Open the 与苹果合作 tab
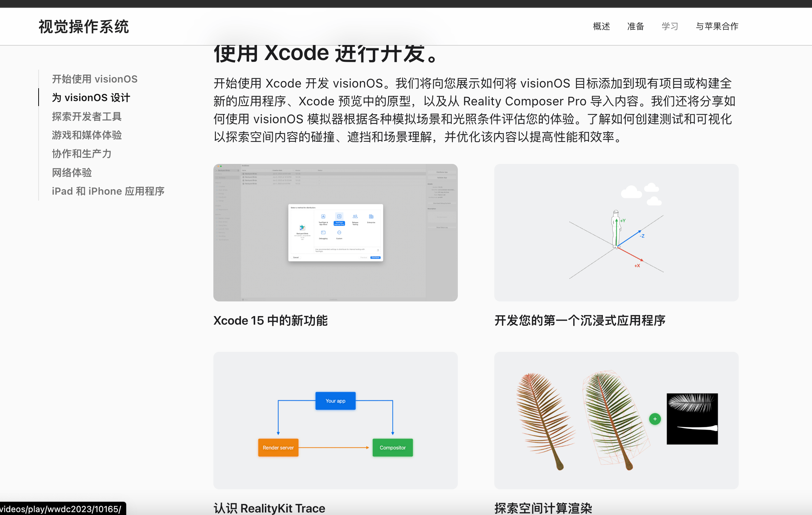This screenshot has width=812, height=515. 717,26
